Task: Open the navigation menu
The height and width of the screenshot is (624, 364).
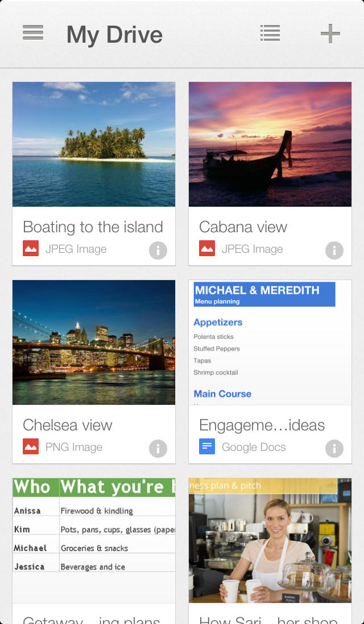Action: (32, 33)
